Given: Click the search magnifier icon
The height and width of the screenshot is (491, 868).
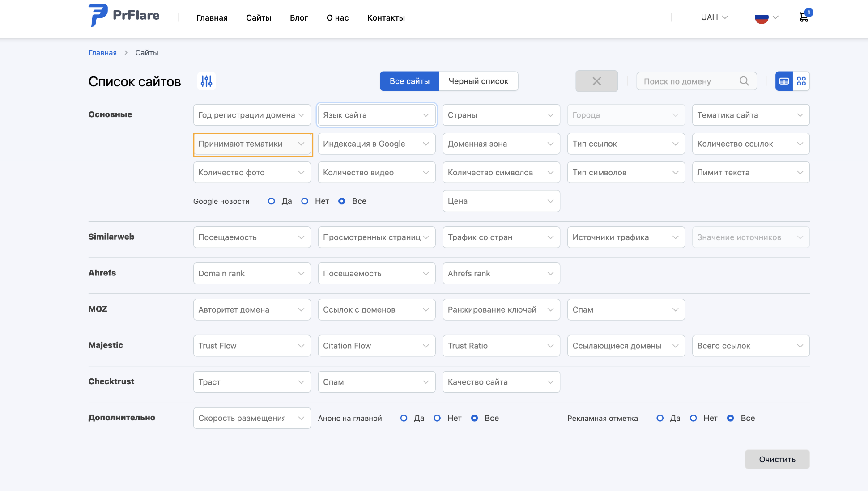Looking at the screenshot, I should pos(744,81).
